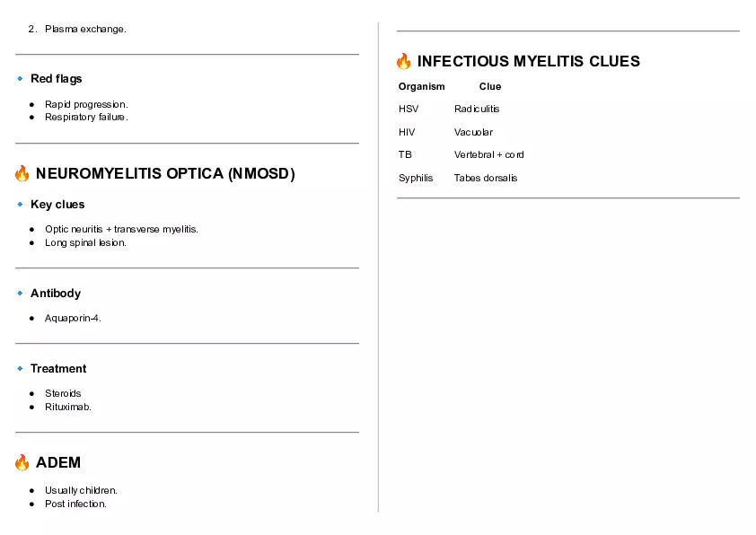Click the Syphilis table cell
The width and height of the screenshot is (756, 535).
pos(416,178)
